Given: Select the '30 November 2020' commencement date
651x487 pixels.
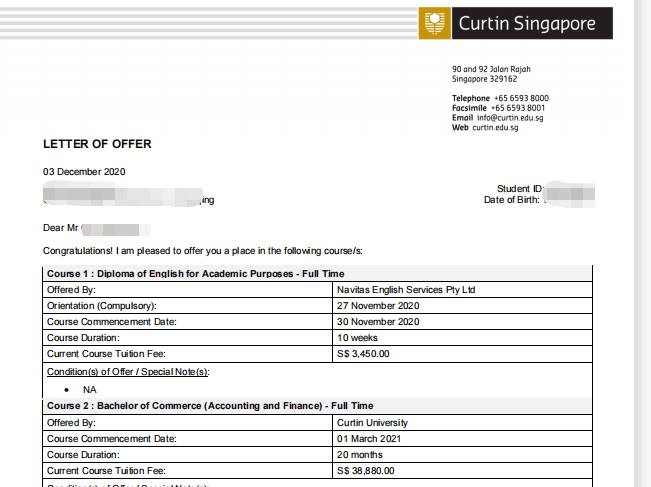Looking at the screenshot, I should [378, 322].
